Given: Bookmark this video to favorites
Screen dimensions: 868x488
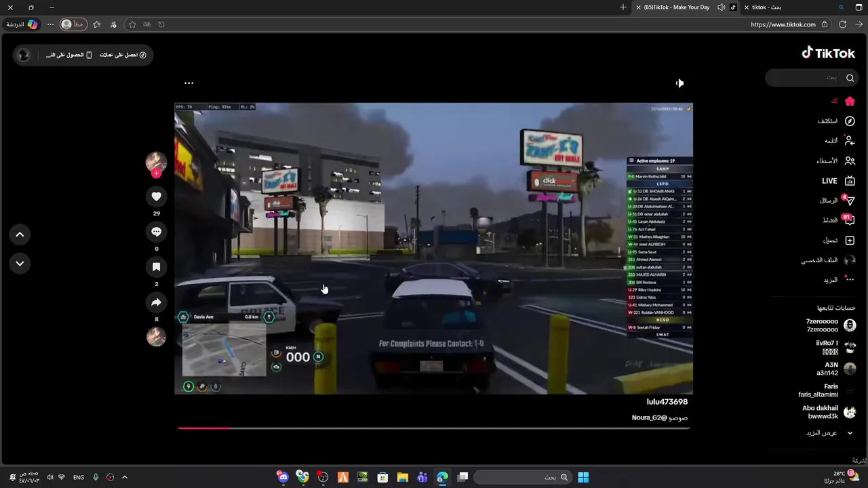Looking at the screenshot, I should (x=156, y=267).
